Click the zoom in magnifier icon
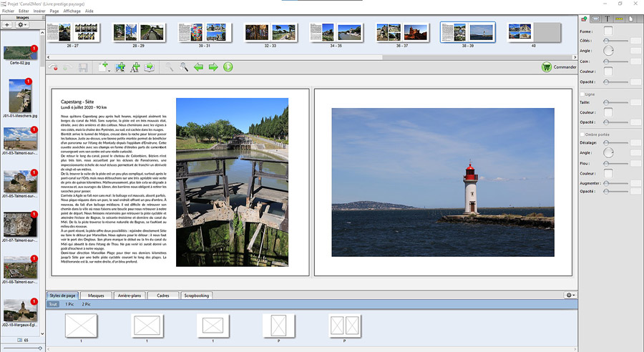The image size is (644, 352). tap(184, 67)
